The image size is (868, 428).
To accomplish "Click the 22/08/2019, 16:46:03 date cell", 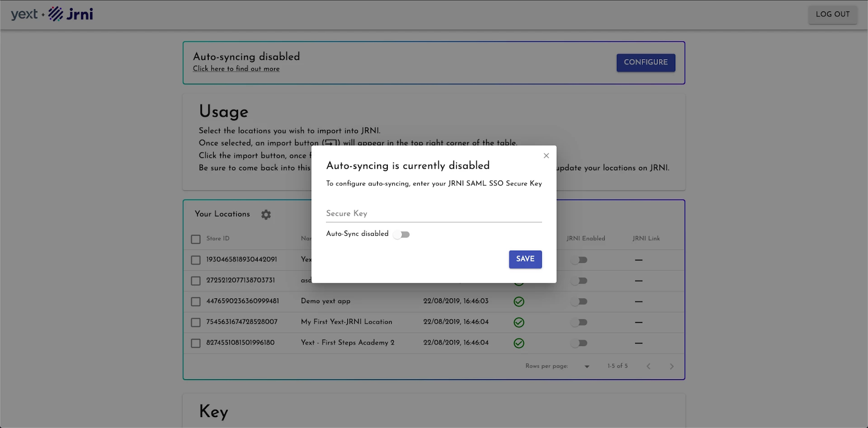I will [x=456, y=301].
